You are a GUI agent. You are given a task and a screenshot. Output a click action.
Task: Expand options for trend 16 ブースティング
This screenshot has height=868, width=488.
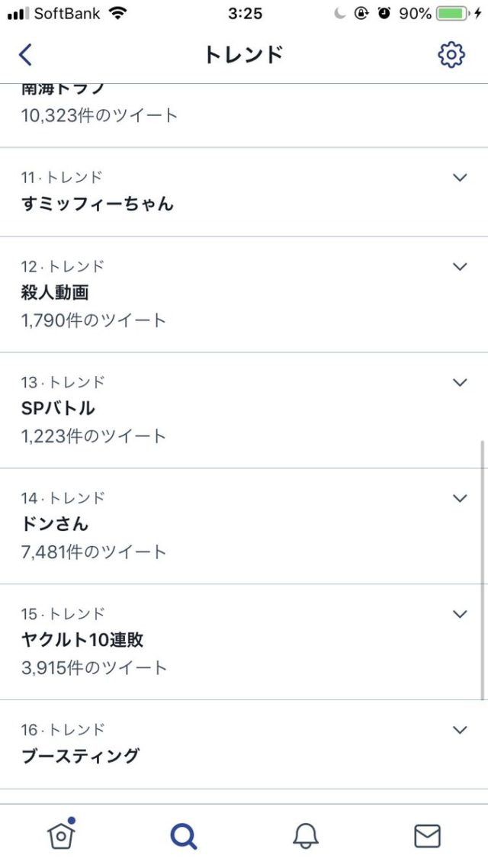pos(459,731)
